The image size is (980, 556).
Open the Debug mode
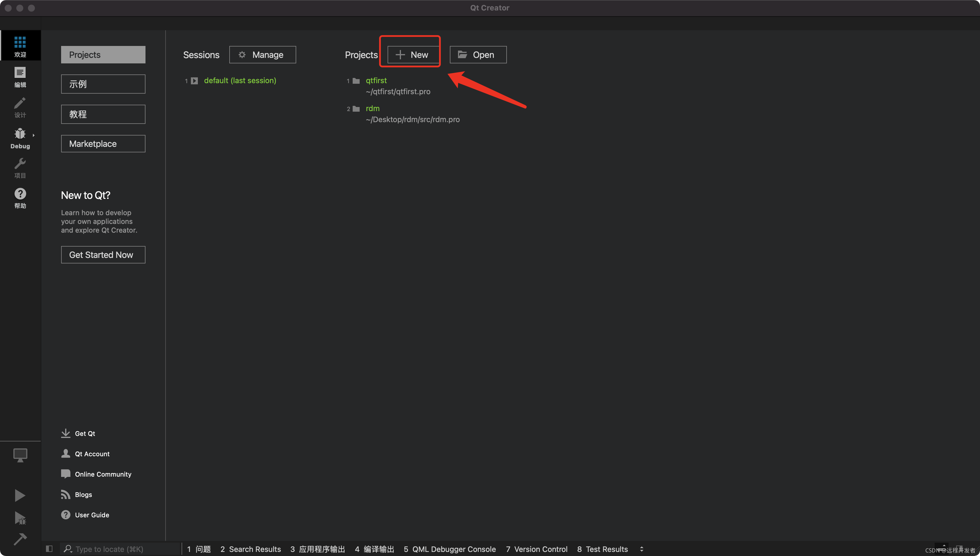20,138
